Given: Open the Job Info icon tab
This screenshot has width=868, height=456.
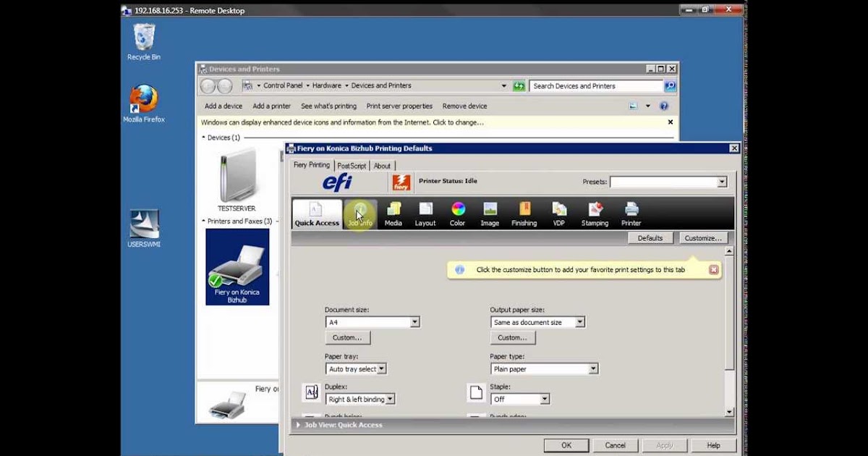Looking at the screenshot, I should pos(359,214).
